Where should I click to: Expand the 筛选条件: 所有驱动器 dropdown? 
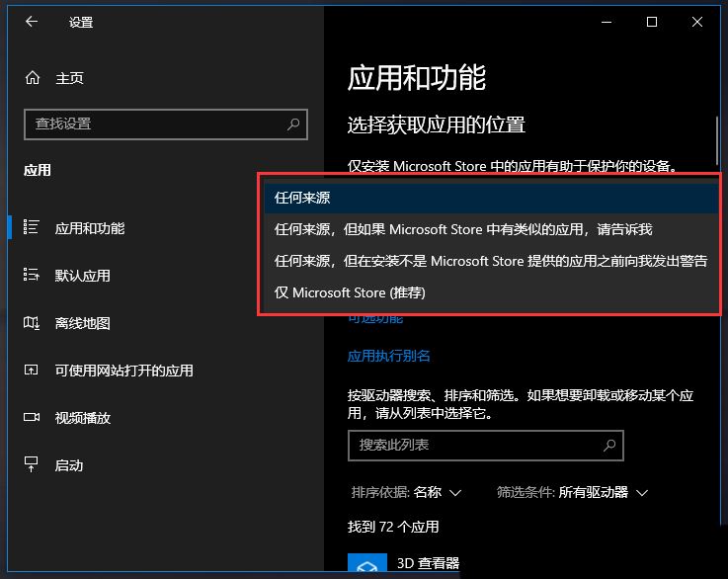572,492
